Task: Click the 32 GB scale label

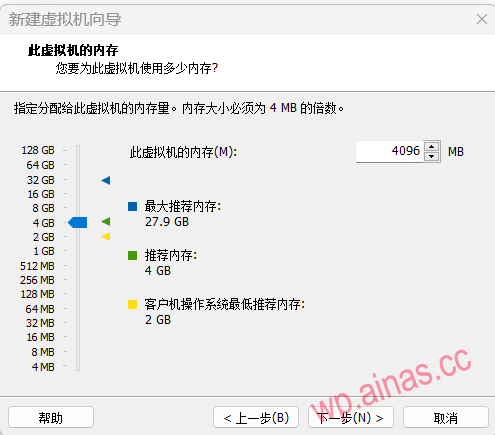Action: coord(40,180)
